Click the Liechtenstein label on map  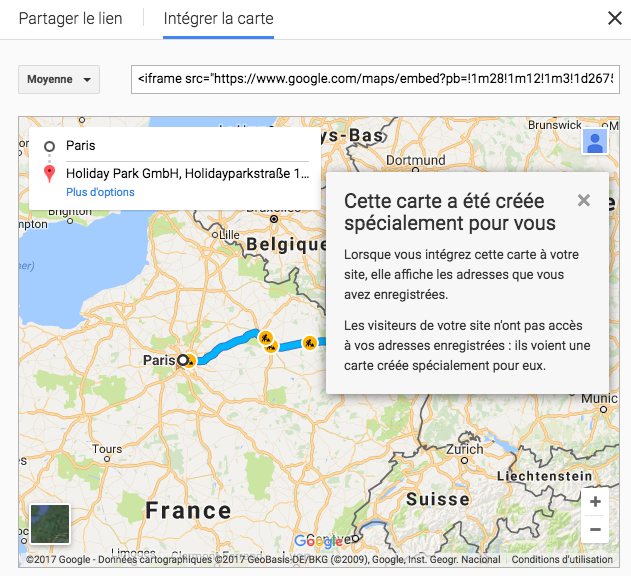[544, 476]
